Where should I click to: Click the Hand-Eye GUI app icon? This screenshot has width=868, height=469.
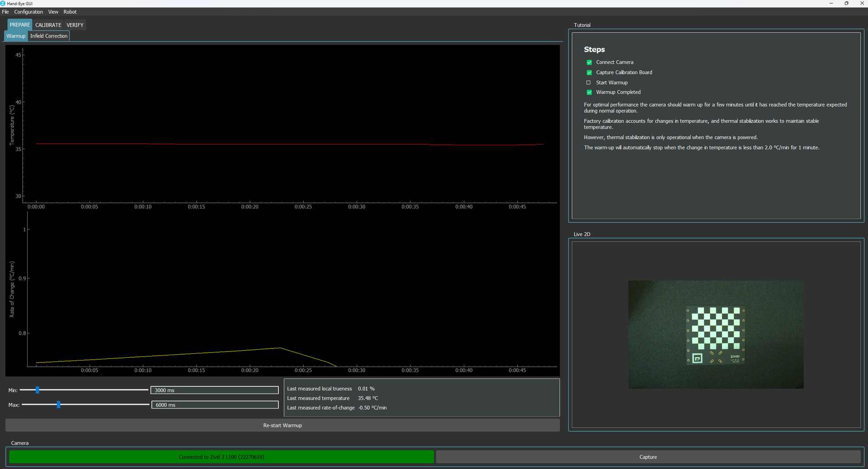click(3, 3)
